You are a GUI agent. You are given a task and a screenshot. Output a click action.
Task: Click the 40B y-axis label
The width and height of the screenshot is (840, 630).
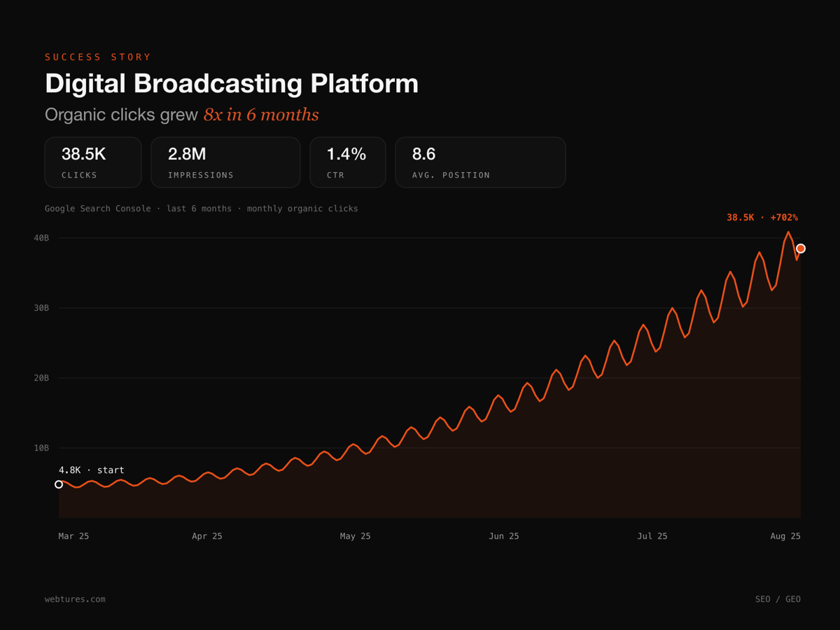coord(41,238)
